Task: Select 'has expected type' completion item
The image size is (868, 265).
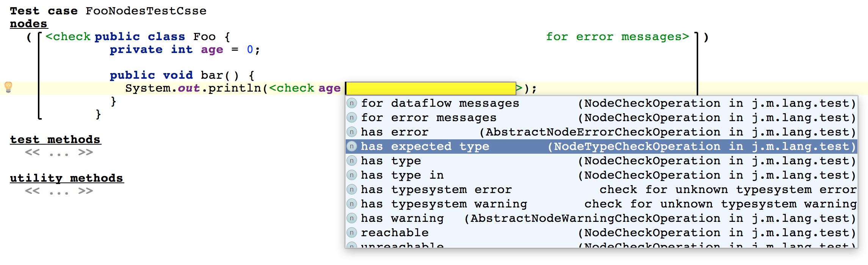Action: (x=602, y=147)
